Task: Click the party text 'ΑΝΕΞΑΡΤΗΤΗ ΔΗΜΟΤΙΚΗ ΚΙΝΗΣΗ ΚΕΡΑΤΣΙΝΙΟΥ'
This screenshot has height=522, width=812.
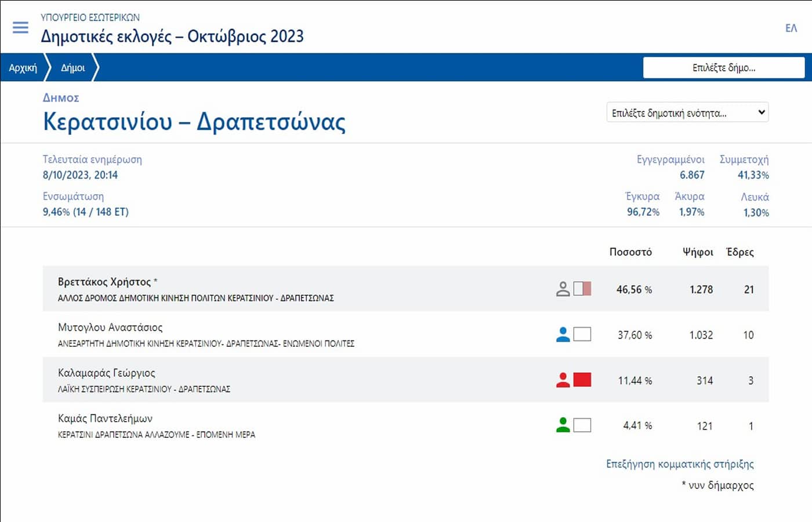Action: coord(140,343)
